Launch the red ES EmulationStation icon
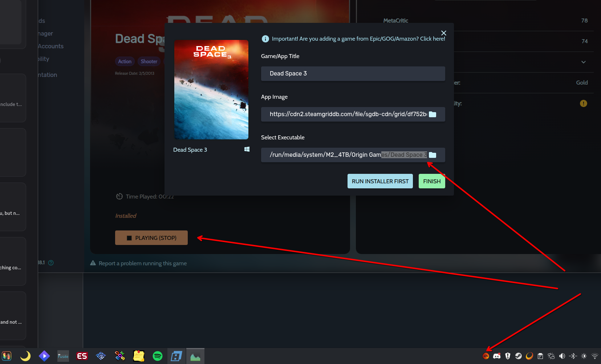This screenshot has height=364, width=601. 82,356
